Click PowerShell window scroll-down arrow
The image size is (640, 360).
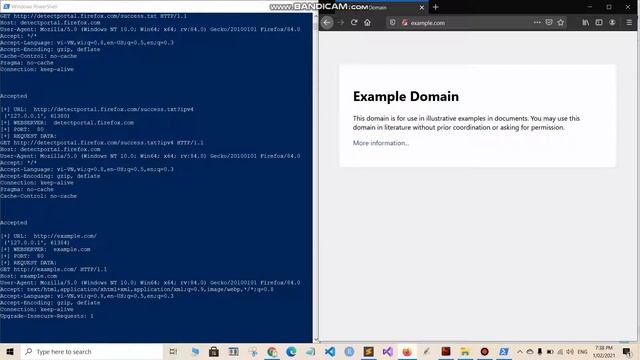click(x=316, y=340)
